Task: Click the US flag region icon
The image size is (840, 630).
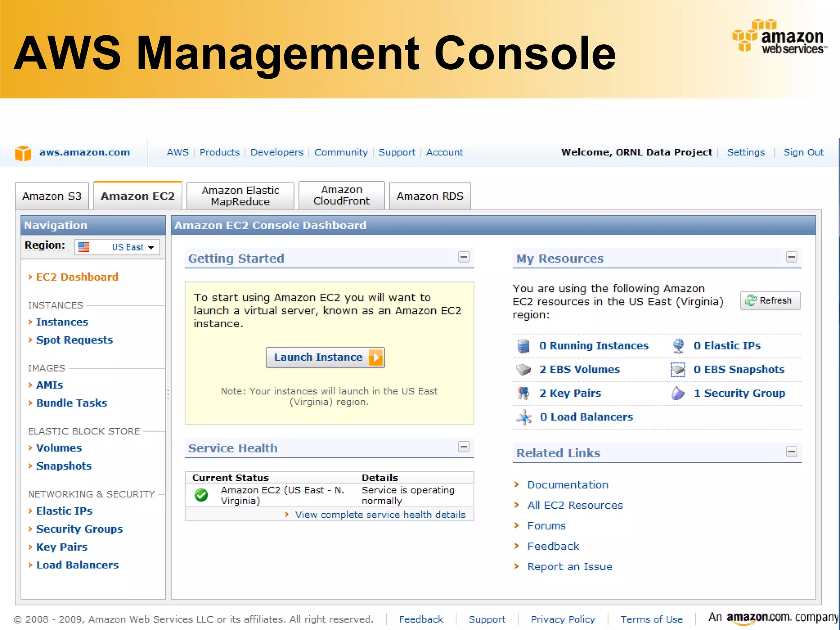Action: [x=84, y=247]
